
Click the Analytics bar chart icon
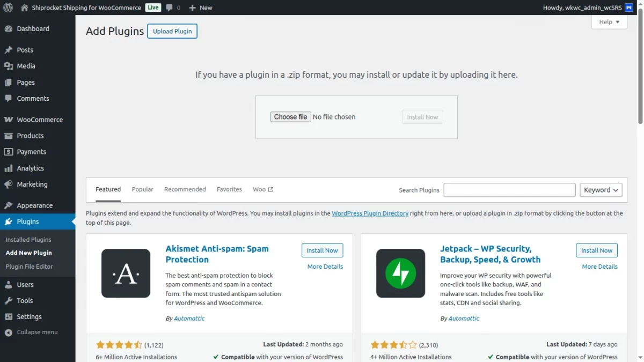click(9, 168)
